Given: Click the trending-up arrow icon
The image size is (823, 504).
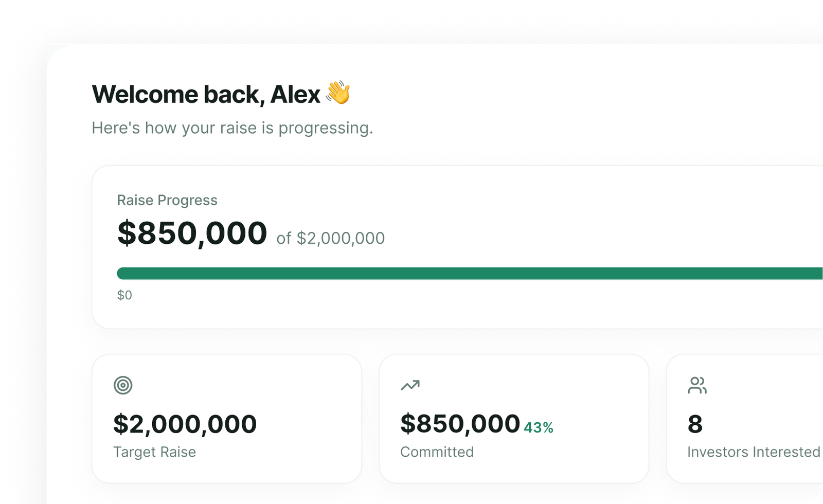Looking at the screenshot, I should [x=410, y=385].
